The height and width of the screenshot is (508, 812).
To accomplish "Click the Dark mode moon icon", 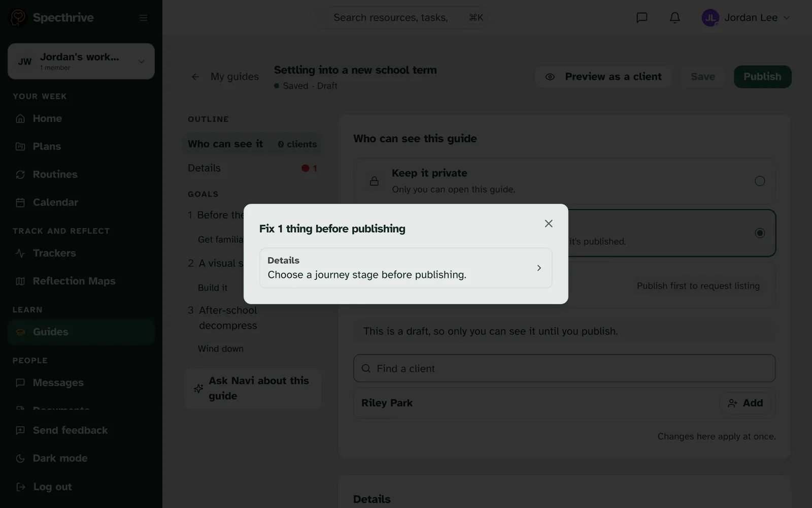I will (x=20, y=458).
